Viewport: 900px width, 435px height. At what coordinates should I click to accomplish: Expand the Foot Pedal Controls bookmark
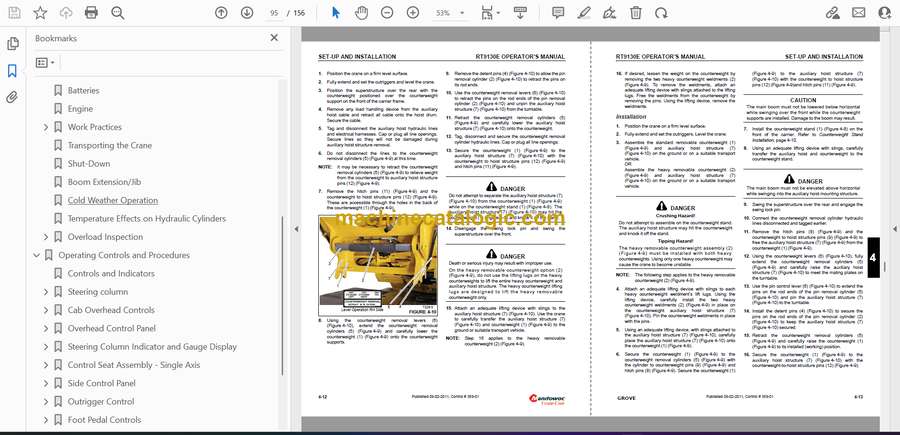pyautogui.click(x=46, y=420)
